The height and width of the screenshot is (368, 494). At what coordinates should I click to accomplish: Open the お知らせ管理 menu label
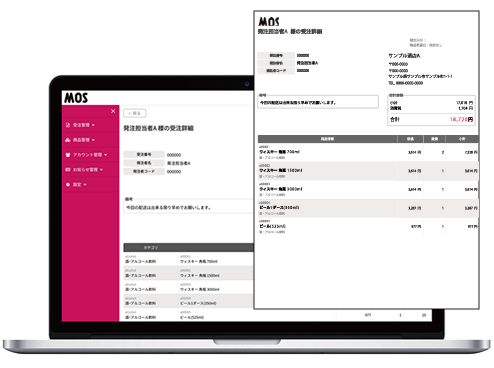[x=85, y=170]
